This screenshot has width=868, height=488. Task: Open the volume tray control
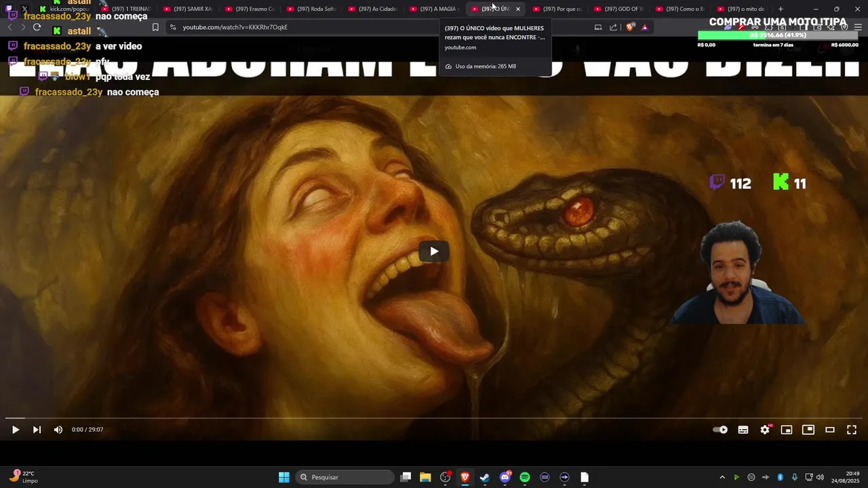pos(820,477)
